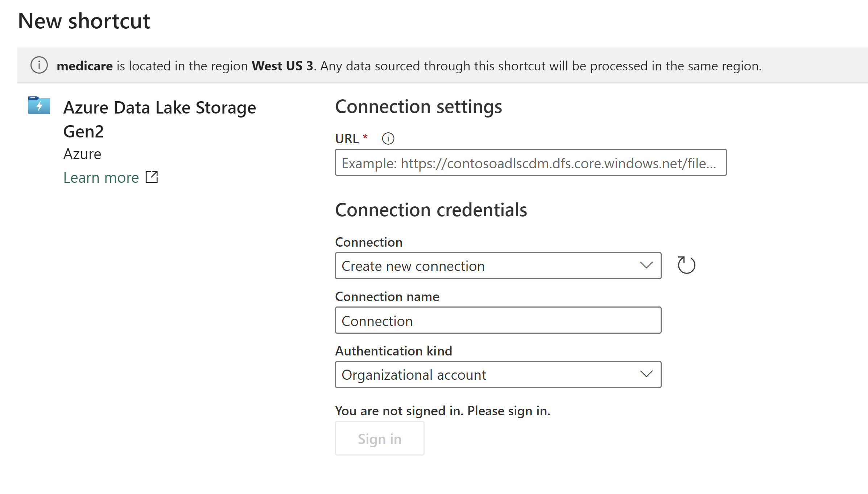
Task: Click the Connection settings heading
Action: click(x=418, y=107)
